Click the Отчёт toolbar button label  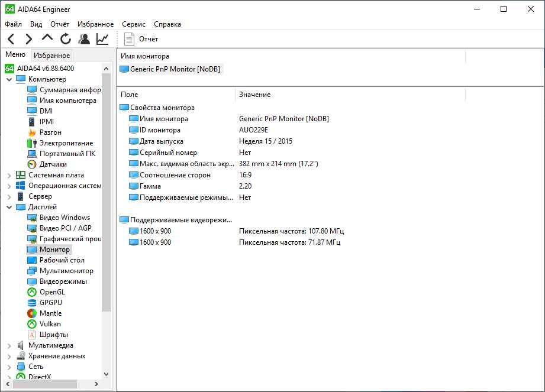coord(149,39)
